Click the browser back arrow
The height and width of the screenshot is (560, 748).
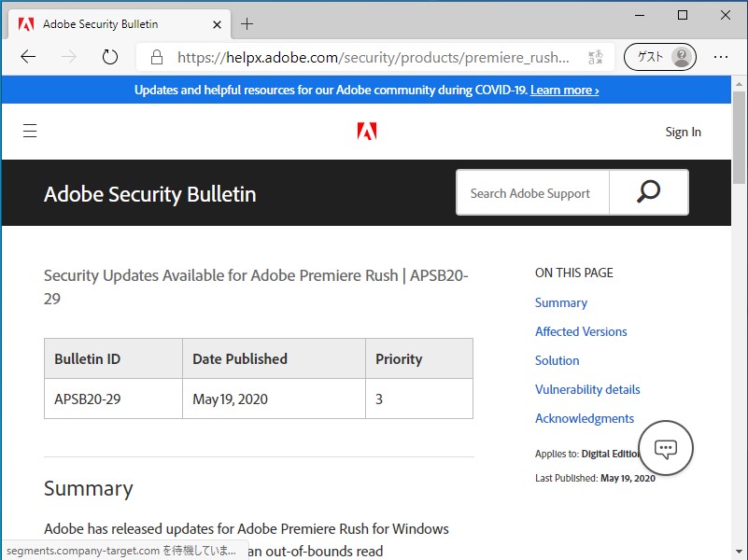[28, 57]
